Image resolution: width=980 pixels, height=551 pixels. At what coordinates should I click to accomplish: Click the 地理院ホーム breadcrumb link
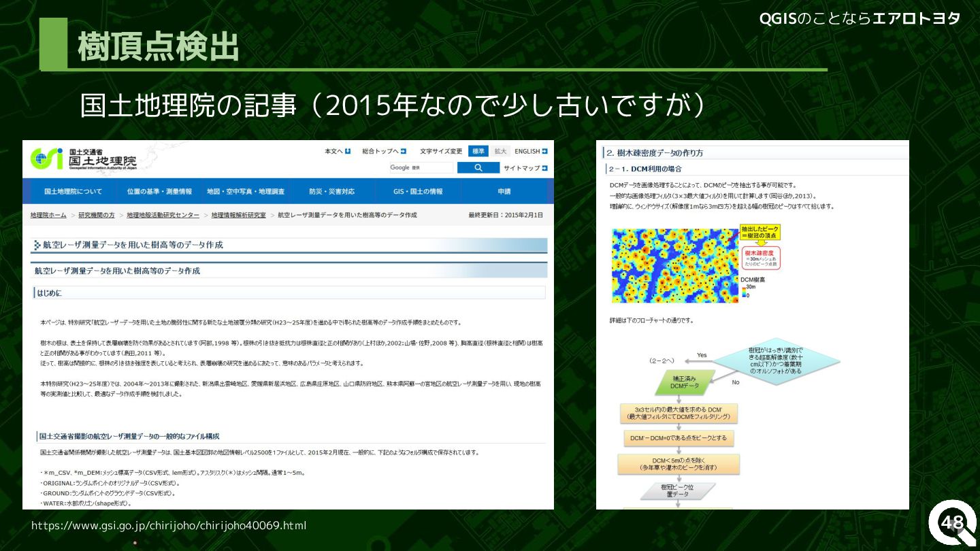[48, 214]
